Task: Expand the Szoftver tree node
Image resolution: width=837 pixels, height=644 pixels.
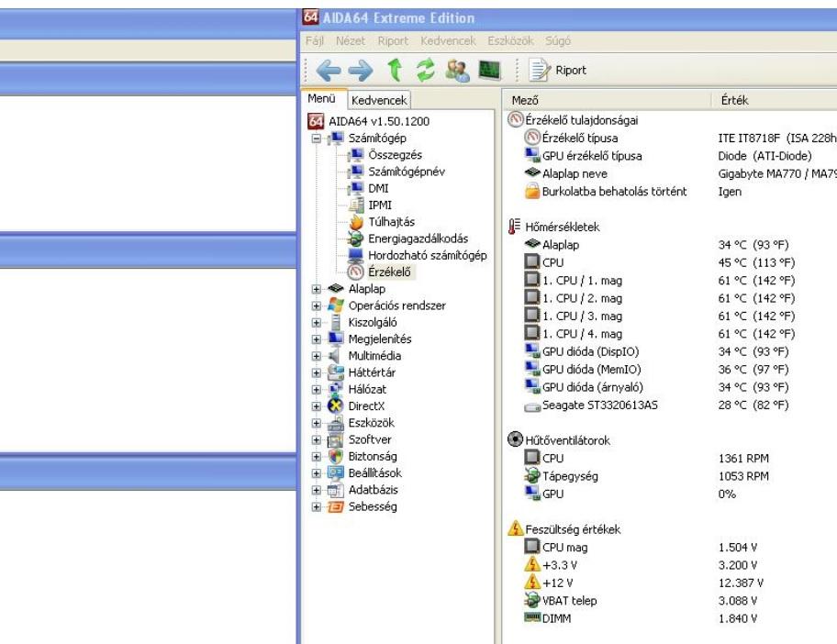Action: 316,439
